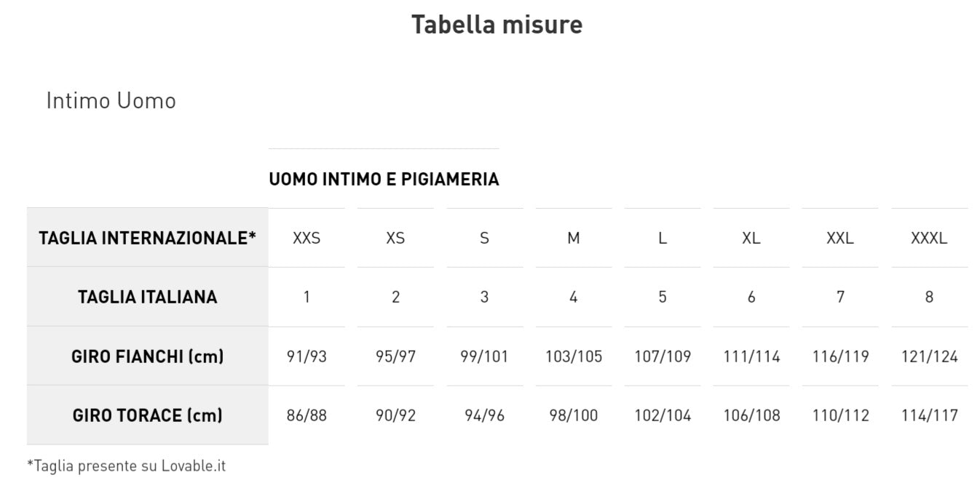Click the Tabella misure heading
This screenshot has width=980, height=499.
point(497,25)
